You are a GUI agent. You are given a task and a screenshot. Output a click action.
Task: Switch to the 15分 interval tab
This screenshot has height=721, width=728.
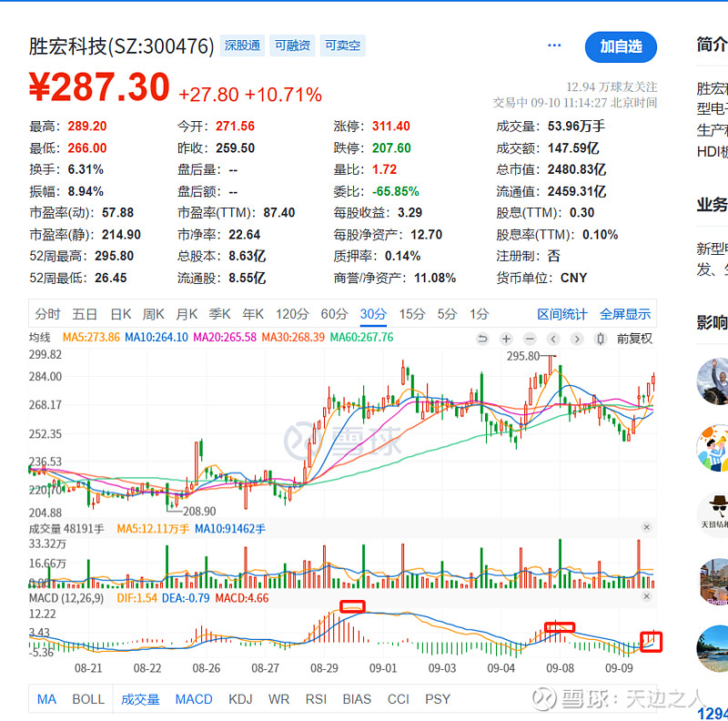click(412, 314)
